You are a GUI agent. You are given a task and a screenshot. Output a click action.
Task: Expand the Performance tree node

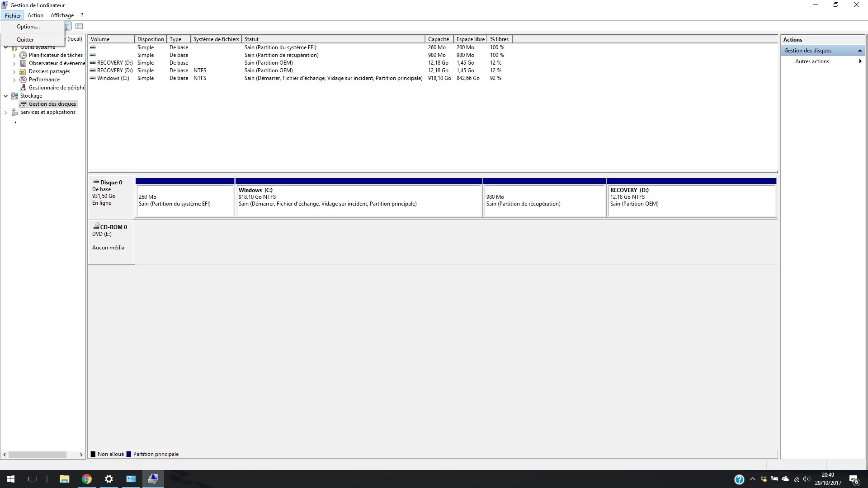click(x=14, y=80)
